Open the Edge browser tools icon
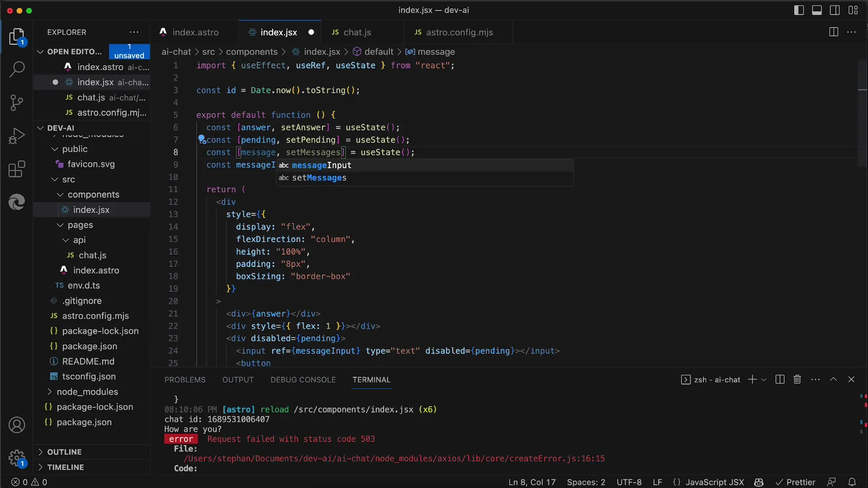 [17, 202]
